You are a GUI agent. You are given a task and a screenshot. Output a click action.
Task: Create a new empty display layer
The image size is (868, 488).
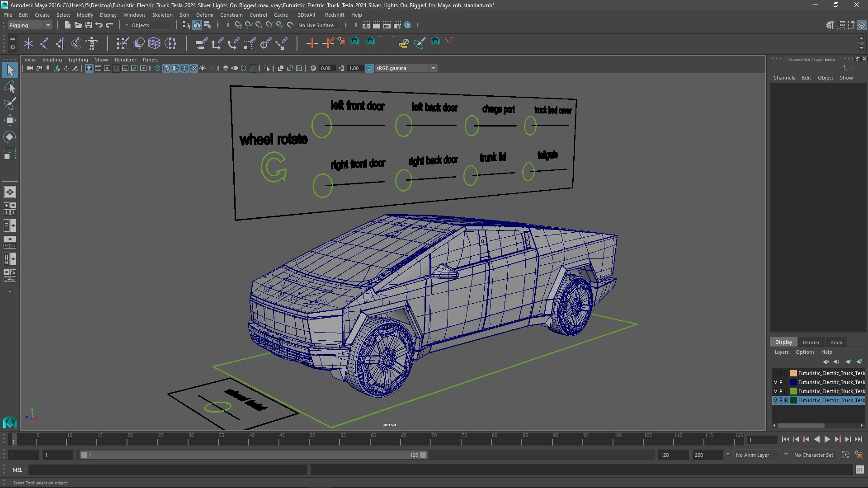(849, 361)
